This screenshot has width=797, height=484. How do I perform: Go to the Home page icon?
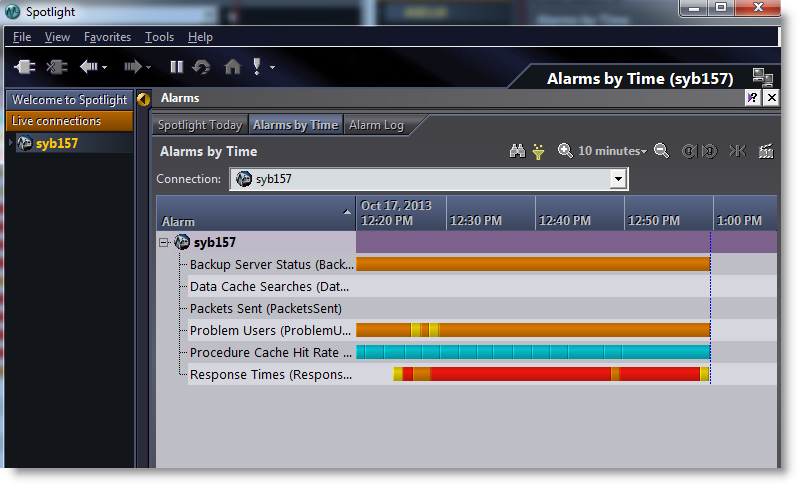tap(233, 67)
